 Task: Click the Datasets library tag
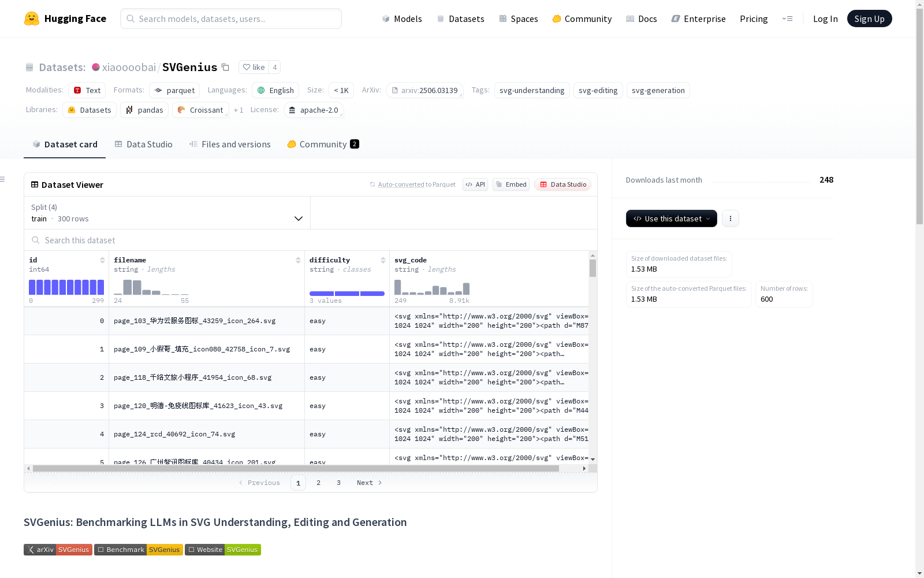90,110
